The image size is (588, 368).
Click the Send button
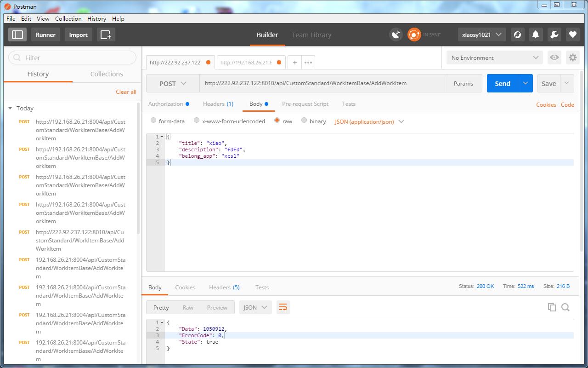click(x=503, y=83)
